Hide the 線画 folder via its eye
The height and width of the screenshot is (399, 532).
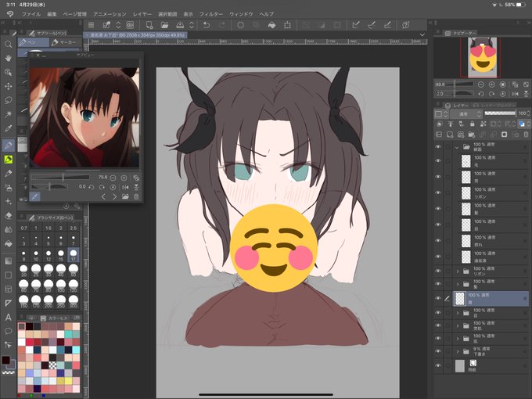pos(438,147)
